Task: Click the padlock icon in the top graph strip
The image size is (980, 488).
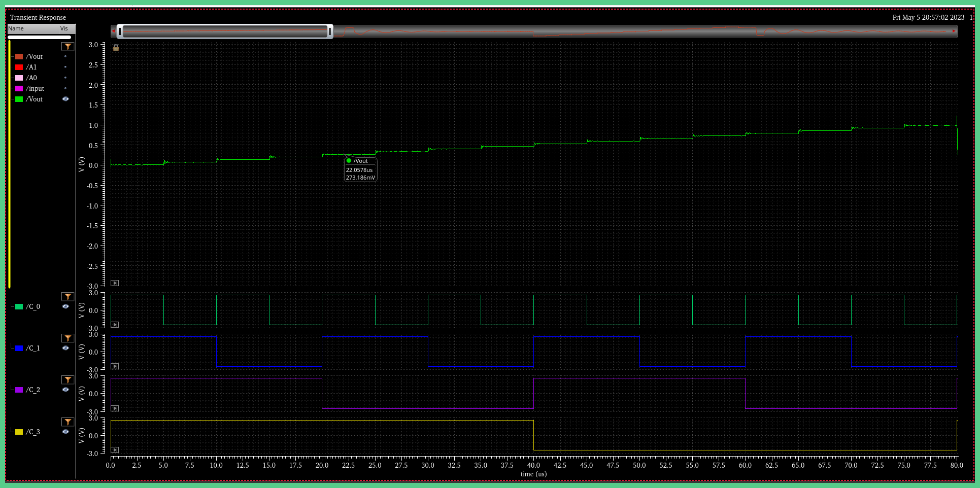Action: pos(116,48)
